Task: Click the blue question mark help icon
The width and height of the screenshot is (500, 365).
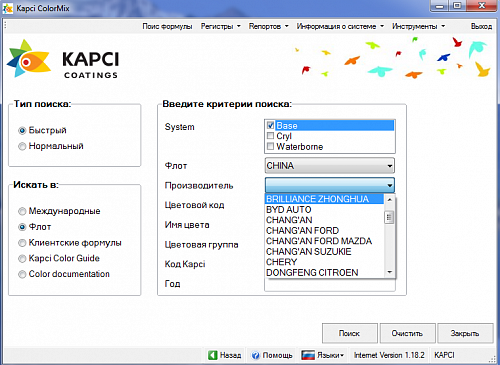Action: coord(255,355)
